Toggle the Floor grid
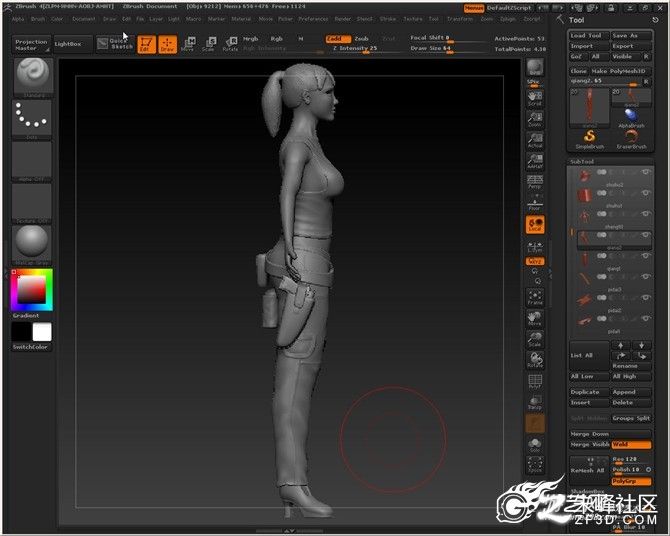The width and height of the screenshot is (670, 536). point(535,203)
